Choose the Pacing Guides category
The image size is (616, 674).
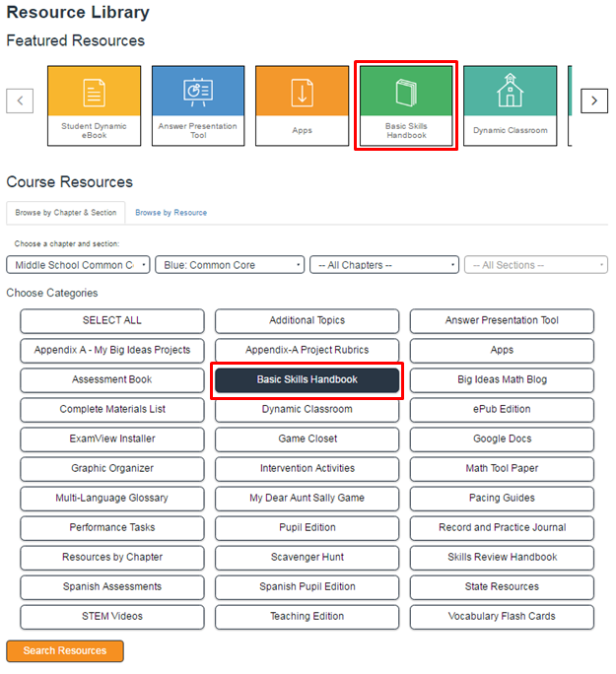click(x=502, y=498)
